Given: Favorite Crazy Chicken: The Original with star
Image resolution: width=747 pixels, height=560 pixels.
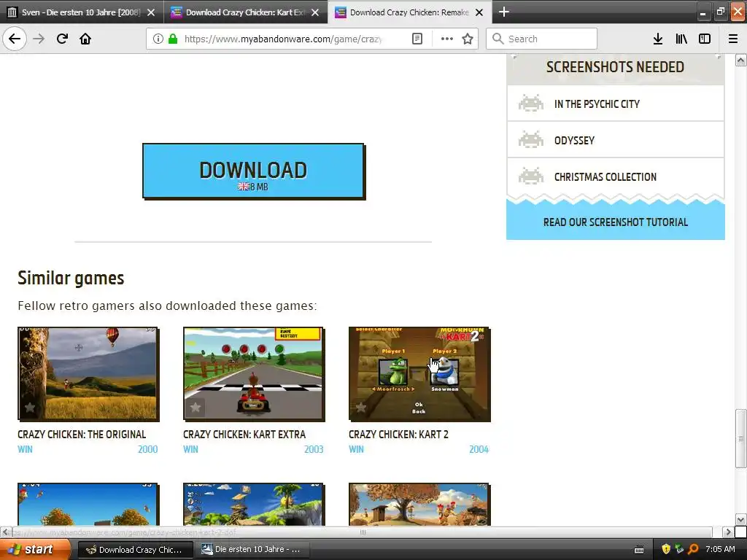Looking at the screenshot, I should pyautogui.click(x=29, y=408).
